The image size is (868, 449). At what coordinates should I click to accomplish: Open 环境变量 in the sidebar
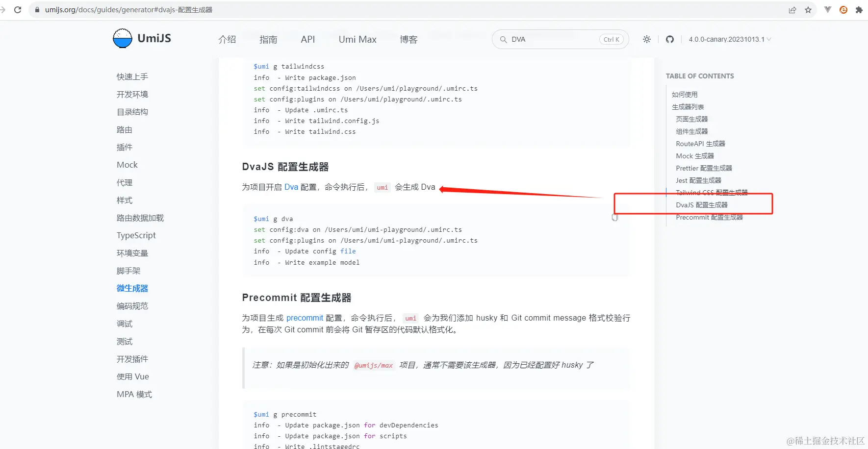(132, 253)
